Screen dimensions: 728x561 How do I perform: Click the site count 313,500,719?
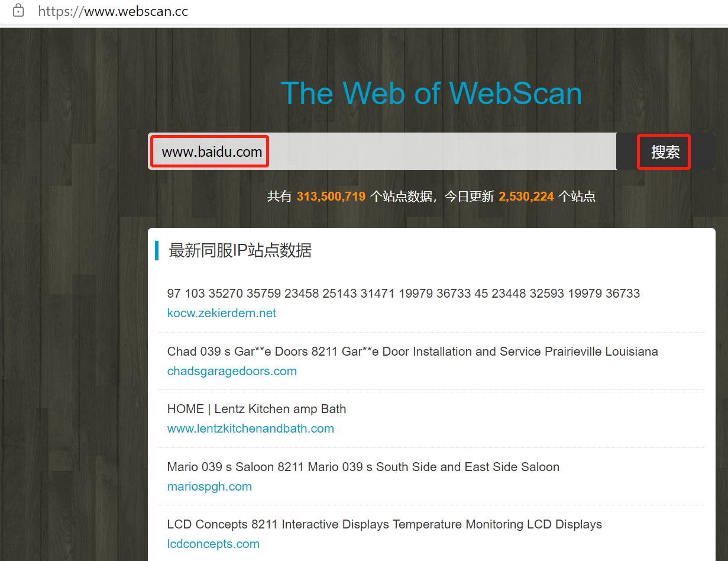[x=331, y=196]
